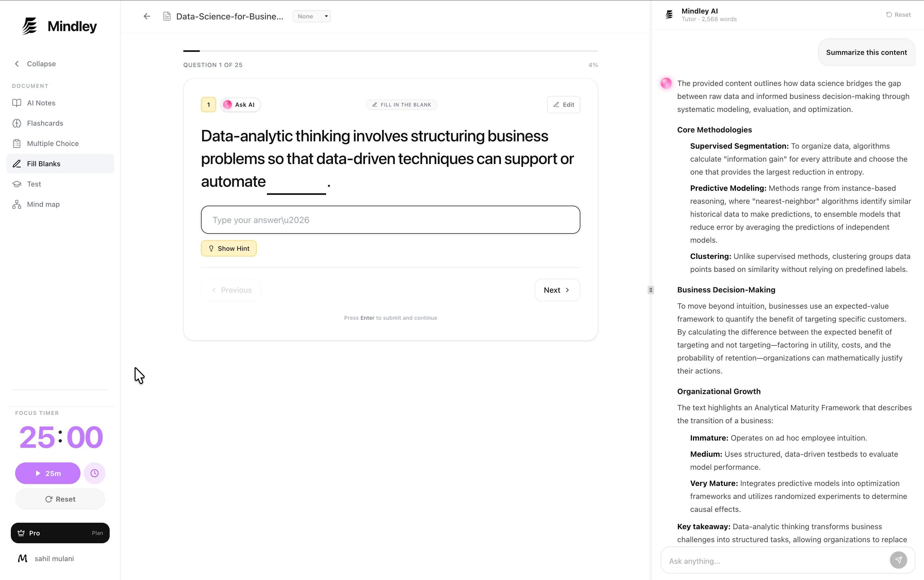Collapse the left sidebar
924x580 pixels.
(35, 64)
